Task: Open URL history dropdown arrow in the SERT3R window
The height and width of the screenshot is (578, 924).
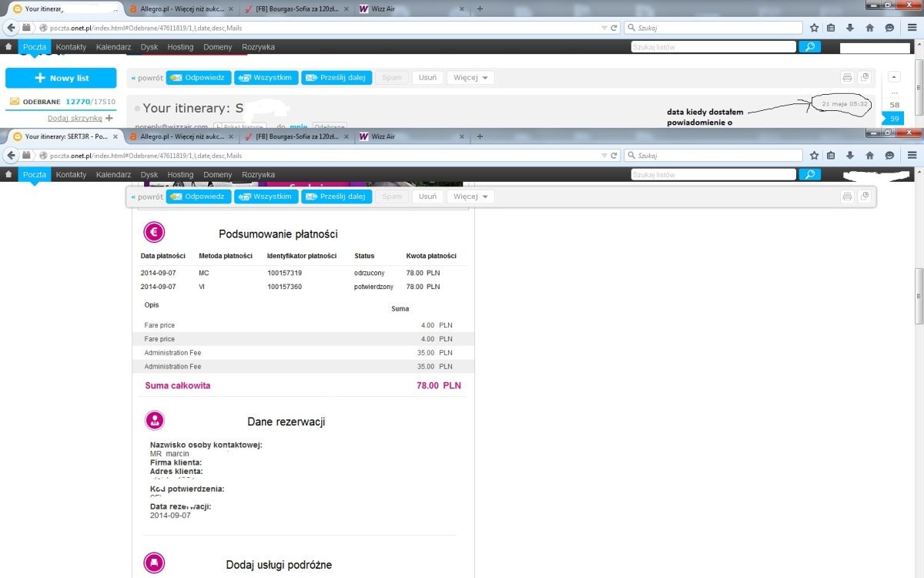Action: click(605, 155)
